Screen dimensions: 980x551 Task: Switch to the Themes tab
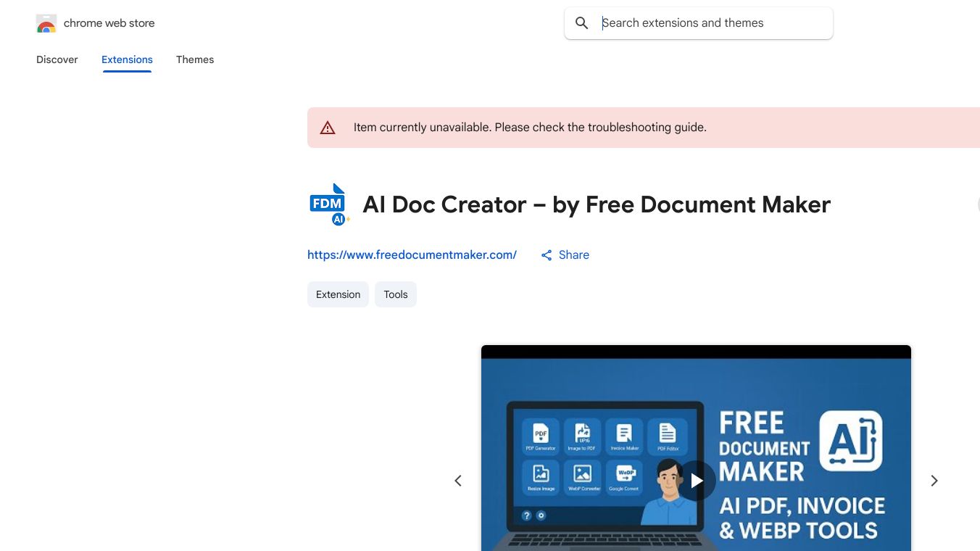coord(195,59)
